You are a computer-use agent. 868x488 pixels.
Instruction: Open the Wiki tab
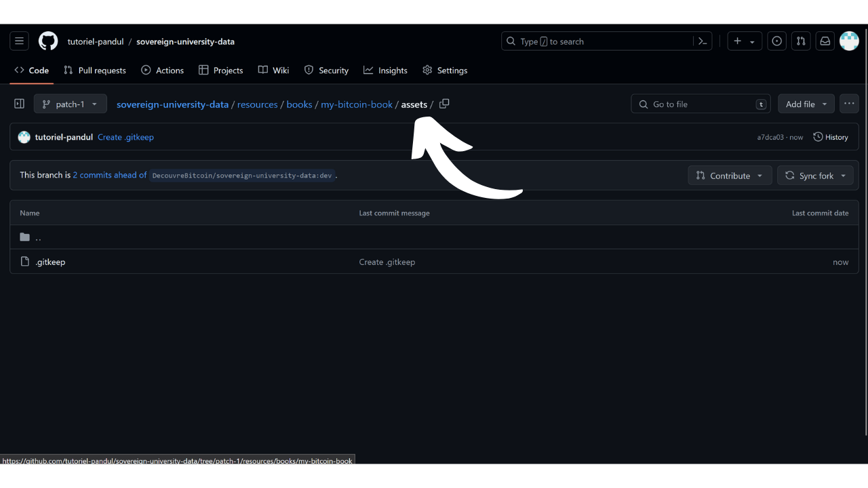coord(274,70)
